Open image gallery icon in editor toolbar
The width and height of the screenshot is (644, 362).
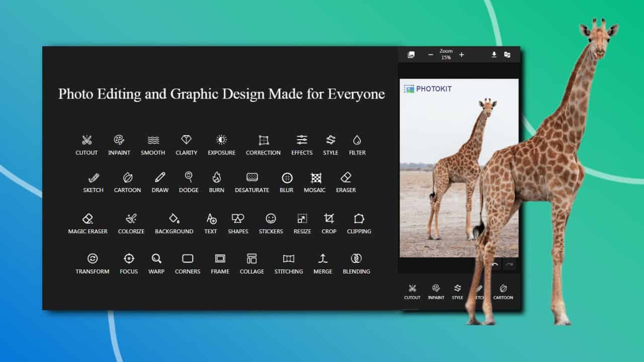coord(411,55)
